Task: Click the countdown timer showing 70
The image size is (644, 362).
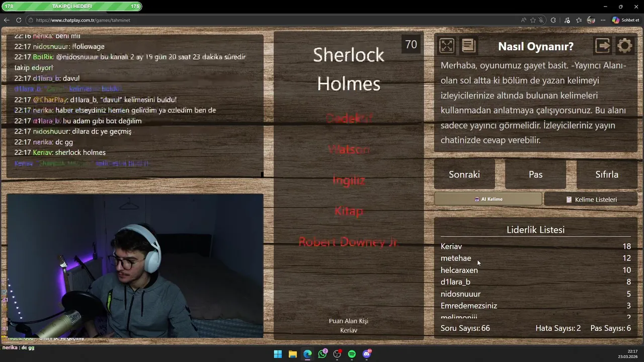Action: [x=411, y=44]
